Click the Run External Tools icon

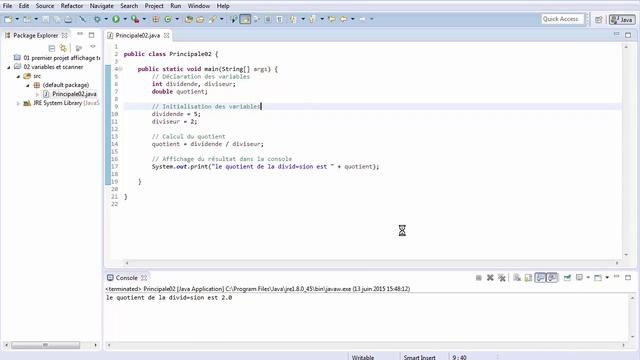click(135, 19)
